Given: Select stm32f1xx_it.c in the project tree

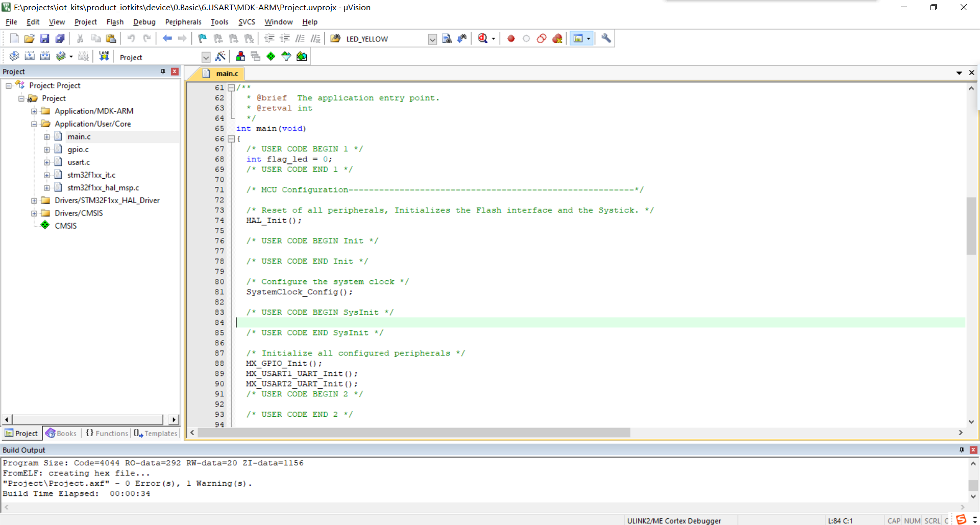Looking at the screenshot, I should point(91,175).
